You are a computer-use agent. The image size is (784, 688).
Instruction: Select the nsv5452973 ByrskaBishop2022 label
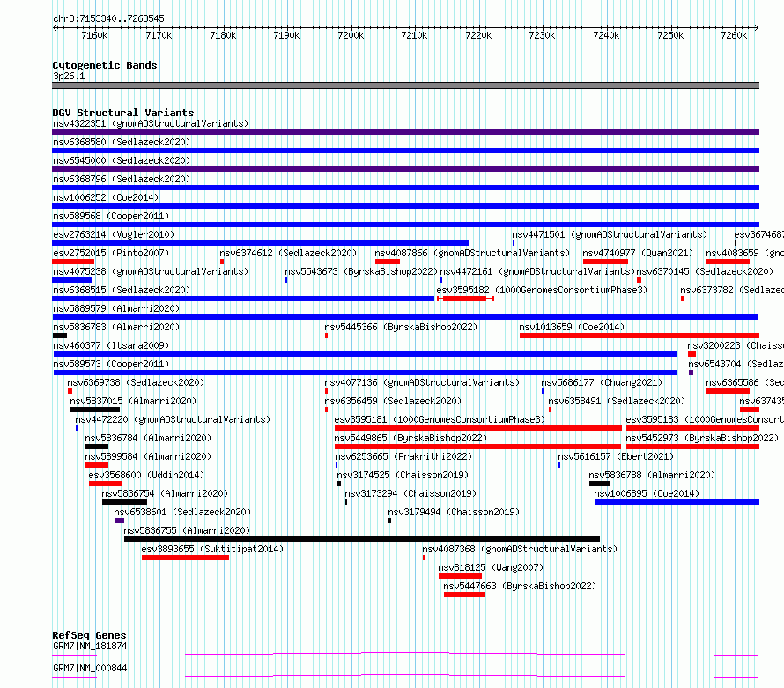point(702,438)
